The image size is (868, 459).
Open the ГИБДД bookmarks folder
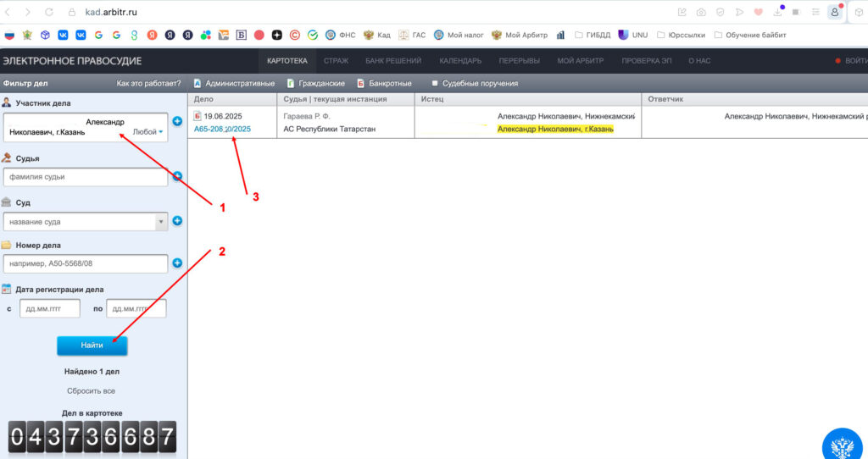tap(593, 35)
